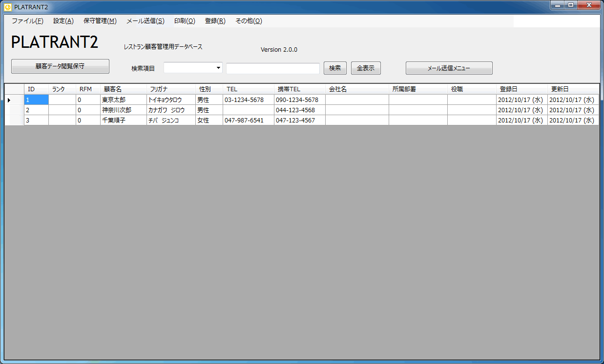Click the 更新日 column header
Viewport: 604px width, 364px height.
click(x=573, y=89)
